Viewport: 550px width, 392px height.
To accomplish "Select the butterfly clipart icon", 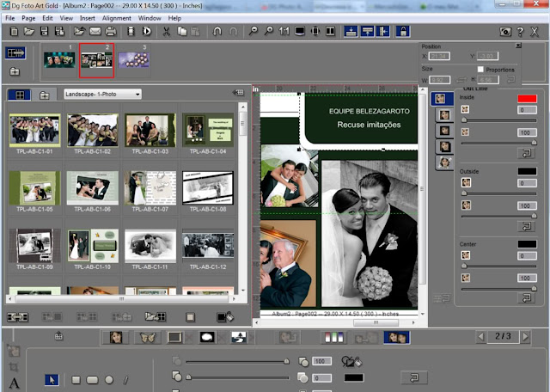I will (147, 337).
